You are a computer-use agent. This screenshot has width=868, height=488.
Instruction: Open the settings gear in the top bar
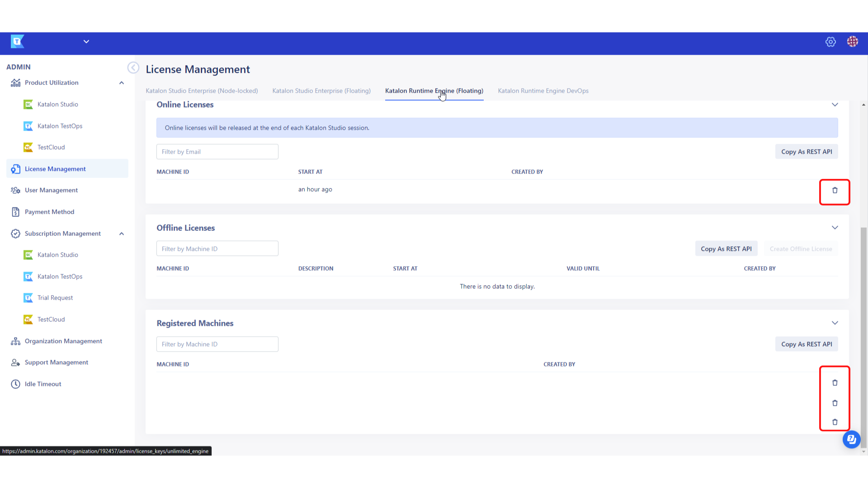[830, 42]
